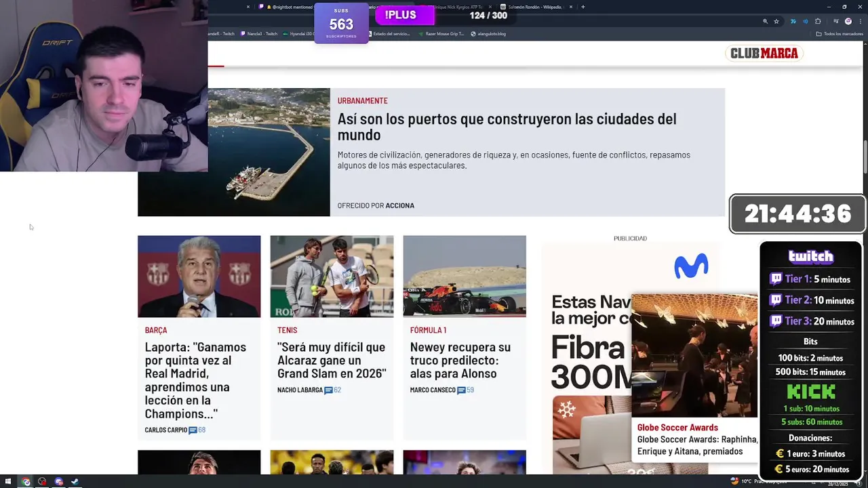Open the Chrome profile avatar
The image size is (868, 488).
[x=848, y=21]
